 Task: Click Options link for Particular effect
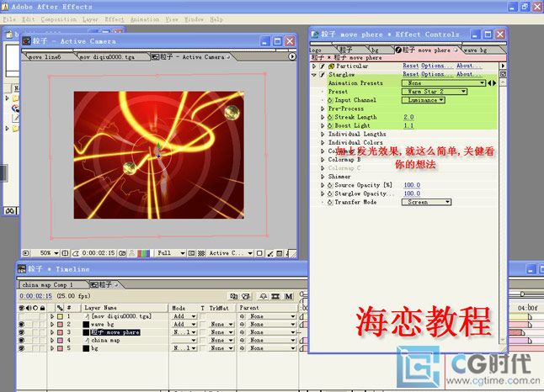(x=437, y=66)
